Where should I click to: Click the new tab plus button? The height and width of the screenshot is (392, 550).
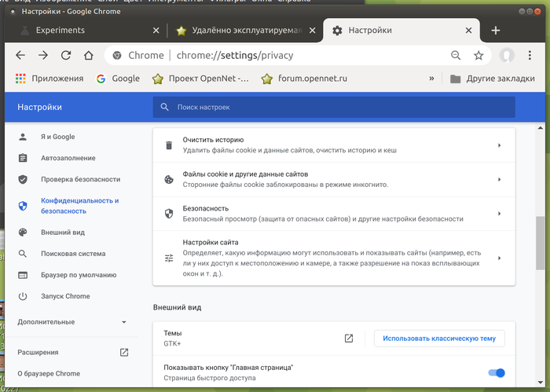tap(495, 31)
